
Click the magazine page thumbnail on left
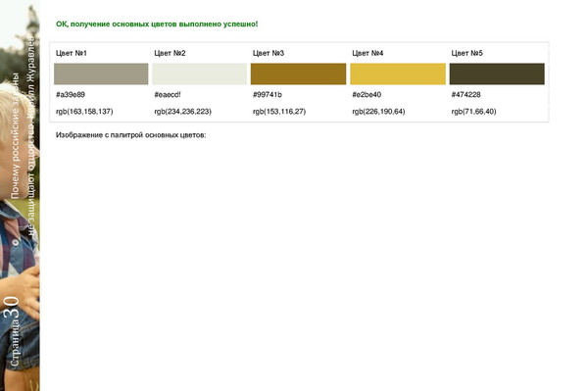coord(20,195)
